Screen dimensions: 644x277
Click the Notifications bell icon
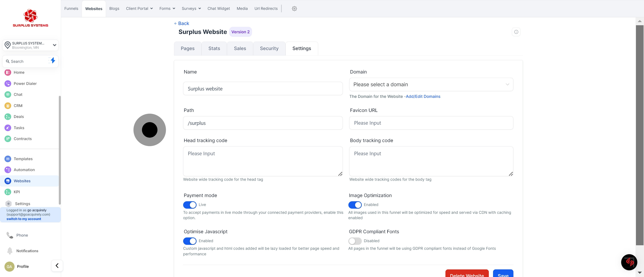pyautogui.click(x=10, y=251)
